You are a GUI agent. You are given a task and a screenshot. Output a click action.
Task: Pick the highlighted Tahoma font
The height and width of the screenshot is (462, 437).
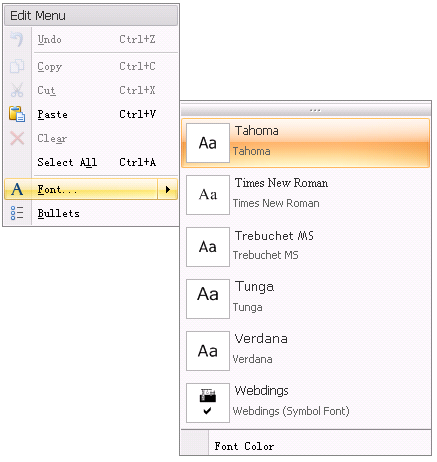coord(306,143)
